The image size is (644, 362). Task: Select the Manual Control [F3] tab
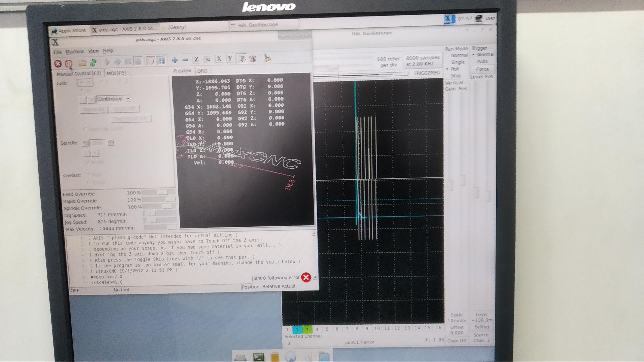pos(79,73)
